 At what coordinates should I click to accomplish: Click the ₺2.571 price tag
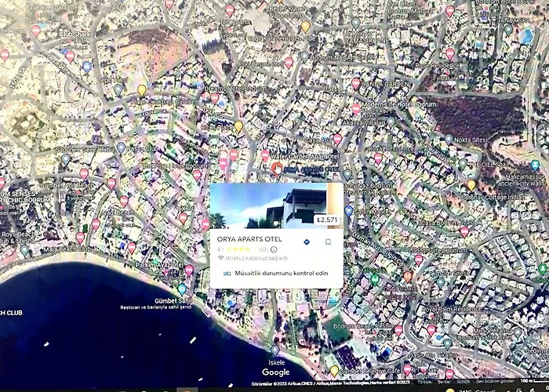click(x=326, y=220)
